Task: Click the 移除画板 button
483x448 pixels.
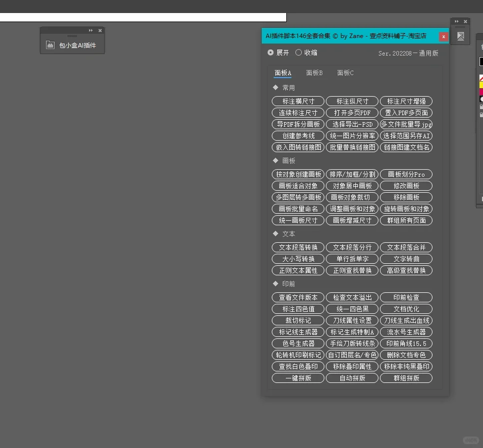Action: click(406, 197)
